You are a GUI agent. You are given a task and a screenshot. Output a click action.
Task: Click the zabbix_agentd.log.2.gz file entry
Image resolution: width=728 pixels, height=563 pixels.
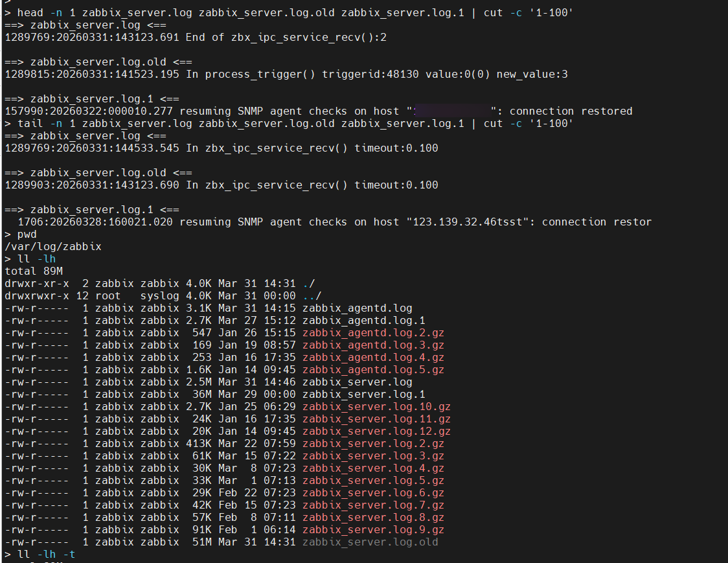pyautogui.click(x=373, y=332)
